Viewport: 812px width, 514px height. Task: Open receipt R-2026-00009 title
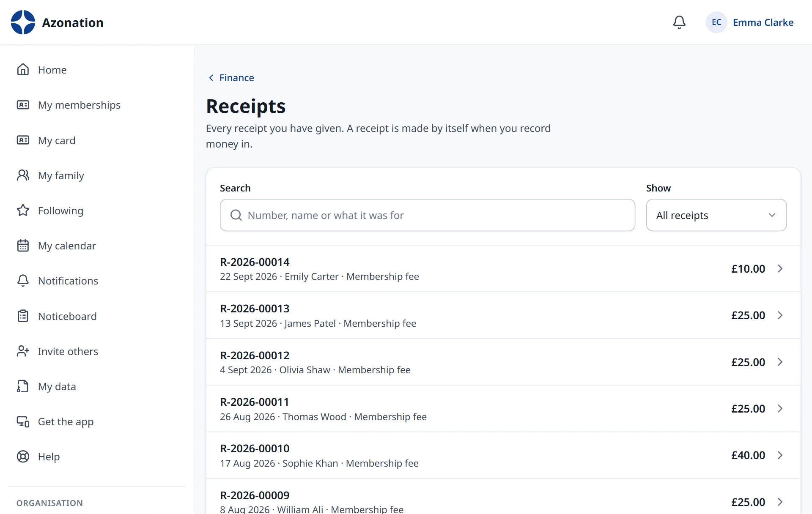point(255,495)
